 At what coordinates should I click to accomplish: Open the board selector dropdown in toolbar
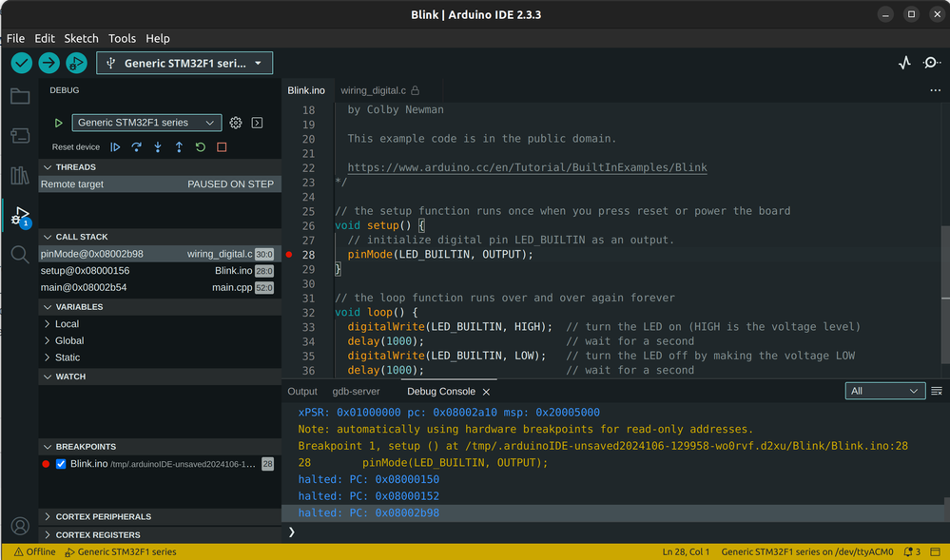point(184,63)
